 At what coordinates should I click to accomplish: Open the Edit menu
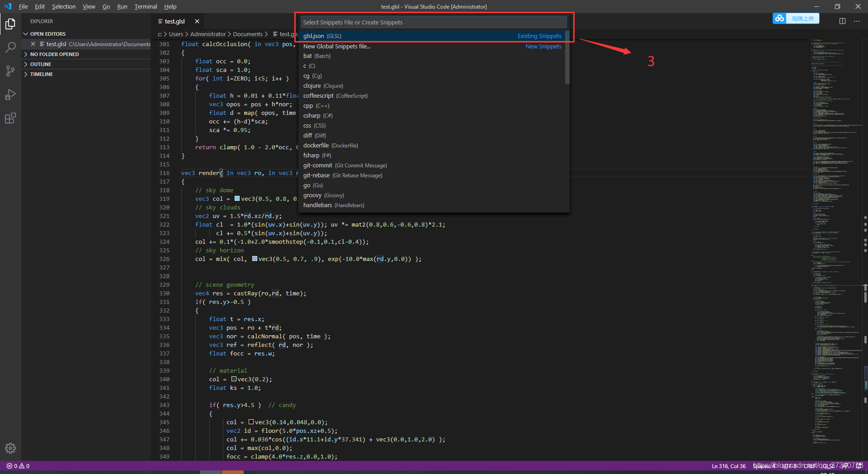(40, 6)
